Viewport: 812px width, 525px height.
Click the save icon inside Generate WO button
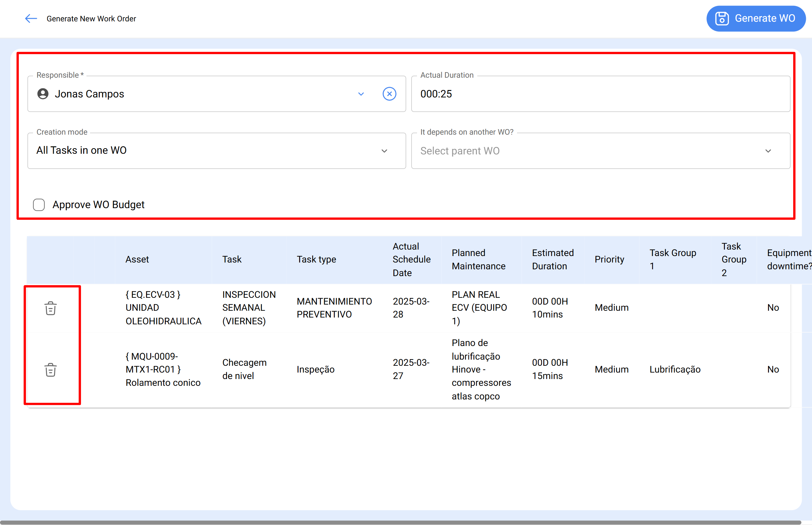(x=722, y=18)
